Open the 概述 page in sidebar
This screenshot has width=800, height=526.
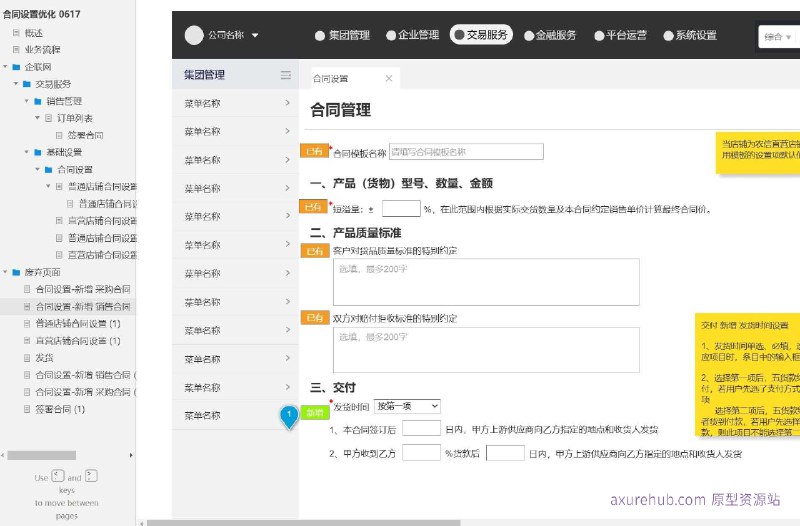tap(34, 33)
